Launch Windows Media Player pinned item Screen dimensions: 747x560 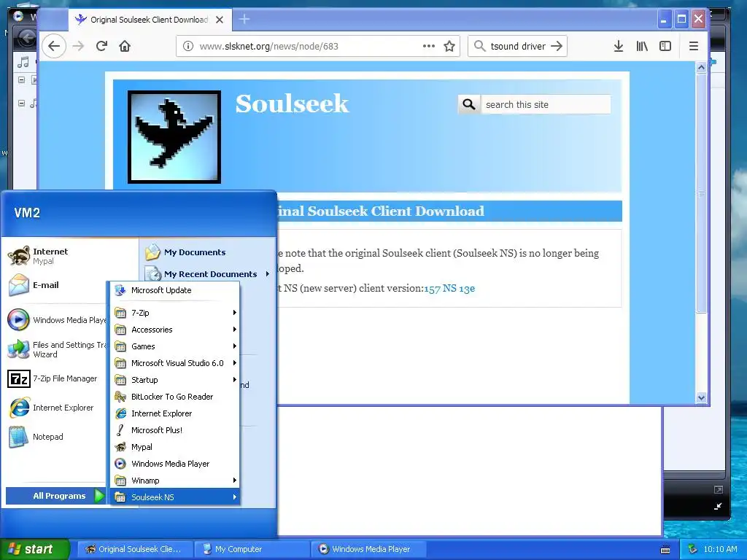click(x=56, y=320)
